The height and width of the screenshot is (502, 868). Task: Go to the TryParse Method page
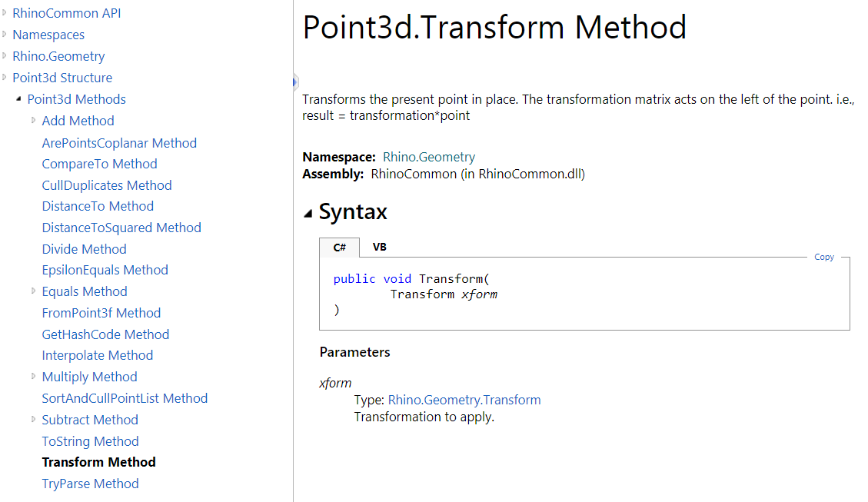click(x=90, y=484)
